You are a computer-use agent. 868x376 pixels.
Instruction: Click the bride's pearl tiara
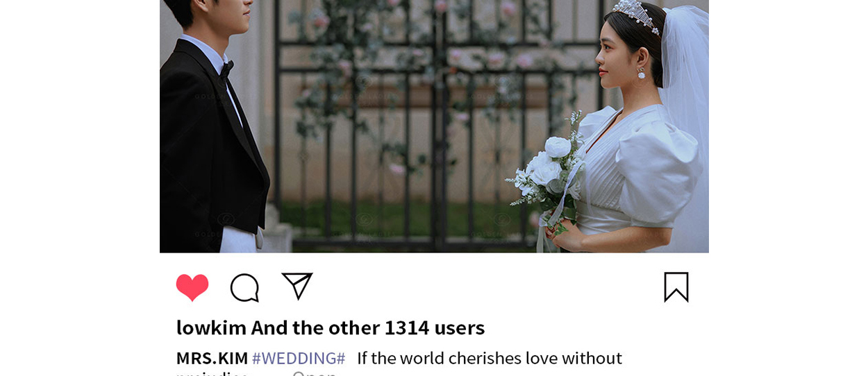(635, 15)
